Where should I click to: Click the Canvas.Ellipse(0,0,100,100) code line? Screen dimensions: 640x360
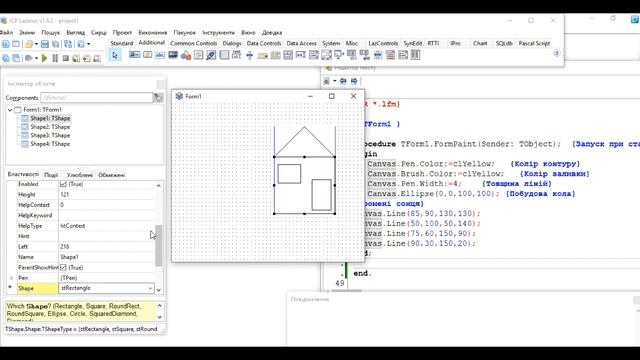click(x=433, y=193)
